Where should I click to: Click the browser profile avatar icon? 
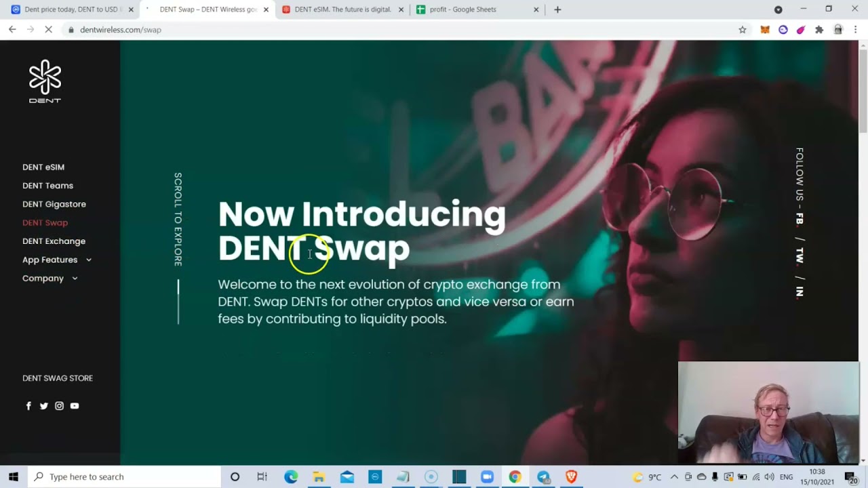click(x=838, y=30)
